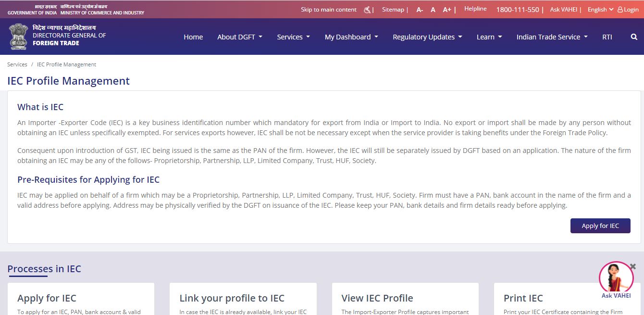Select A+ to increase font size

pos(446,9)
